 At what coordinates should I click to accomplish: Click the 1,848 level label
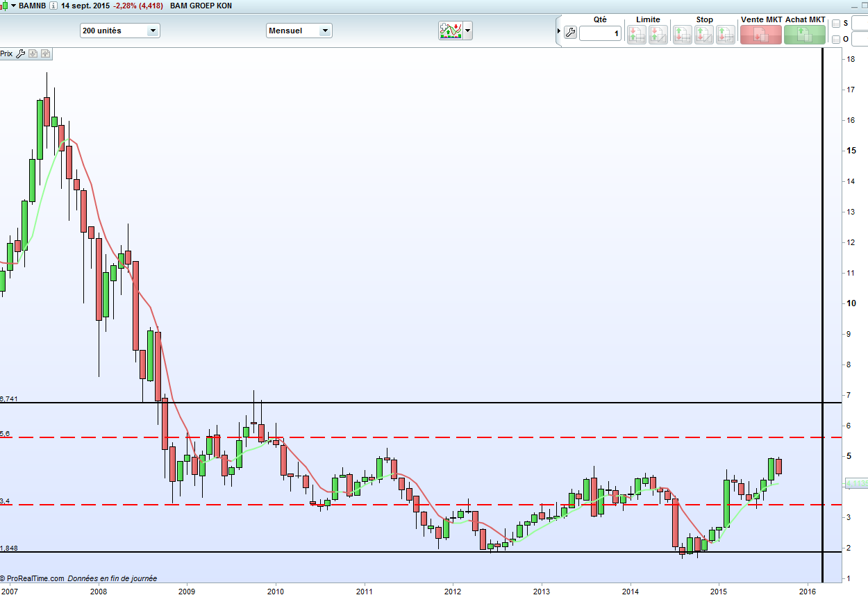(x=8, y=548)
